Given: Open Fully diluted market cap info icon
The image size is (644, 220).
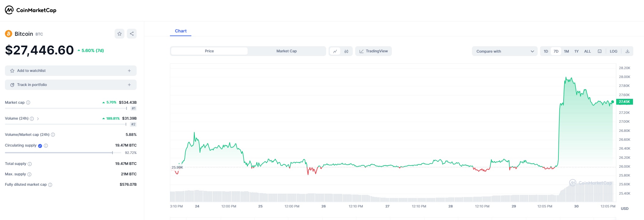Looking at the screenshot, I should 50,185.
